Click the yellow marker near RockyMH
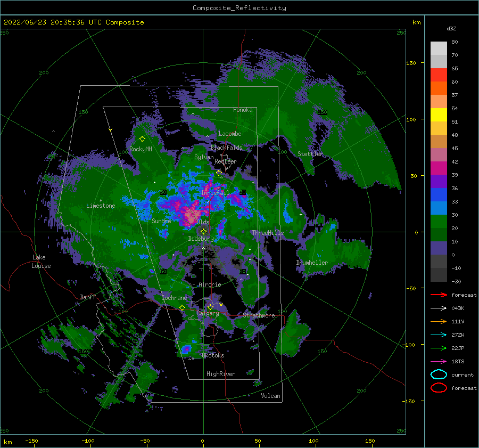Image resolution: width=479 pixels, height=448 pixels. (x=142, y=139)
